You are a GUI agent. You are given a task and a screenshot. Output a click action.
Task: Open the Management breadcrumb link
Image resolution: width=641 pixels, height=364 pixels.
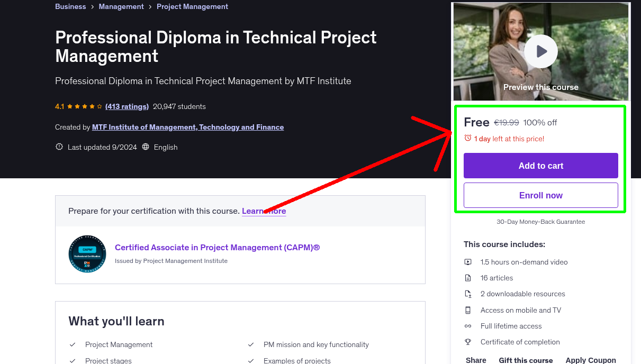tap(121, 6)
